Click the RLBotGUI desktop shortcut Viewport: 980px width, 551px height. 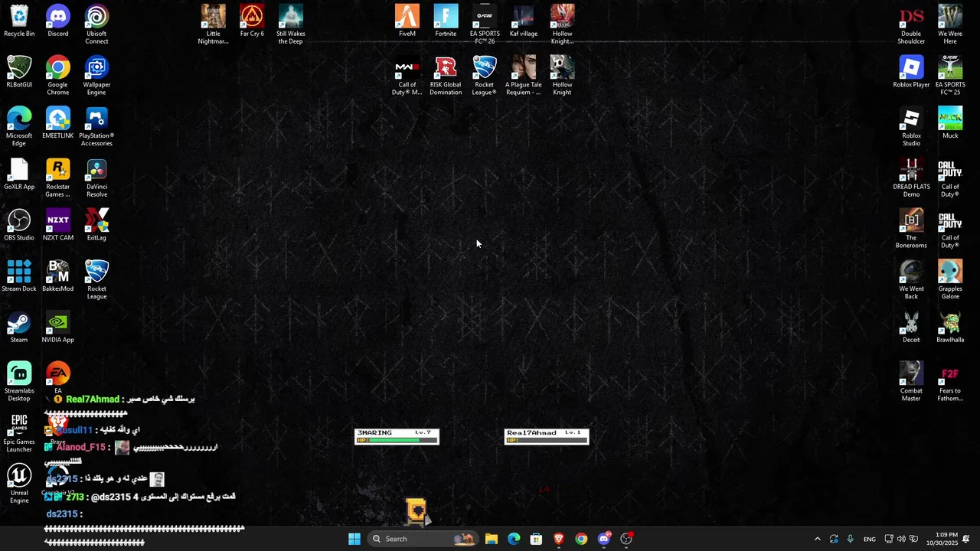coord(19,72)
